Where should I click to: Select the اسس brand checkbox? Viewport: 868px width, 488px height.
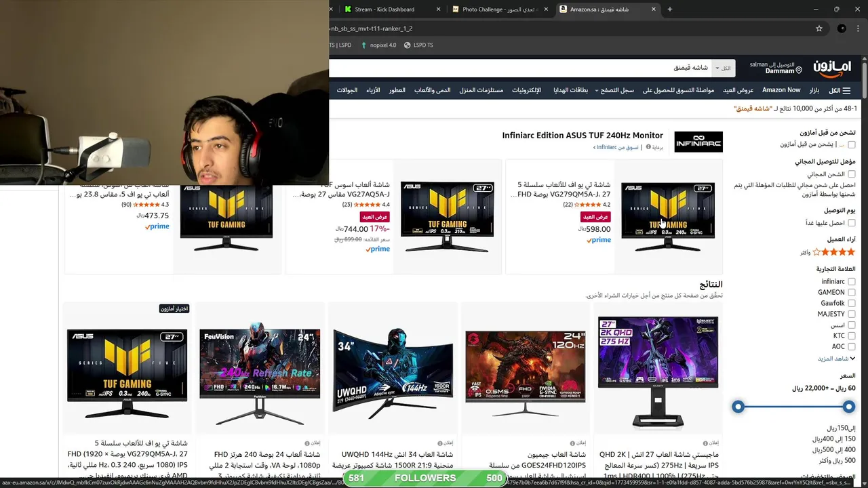point(851,325)
